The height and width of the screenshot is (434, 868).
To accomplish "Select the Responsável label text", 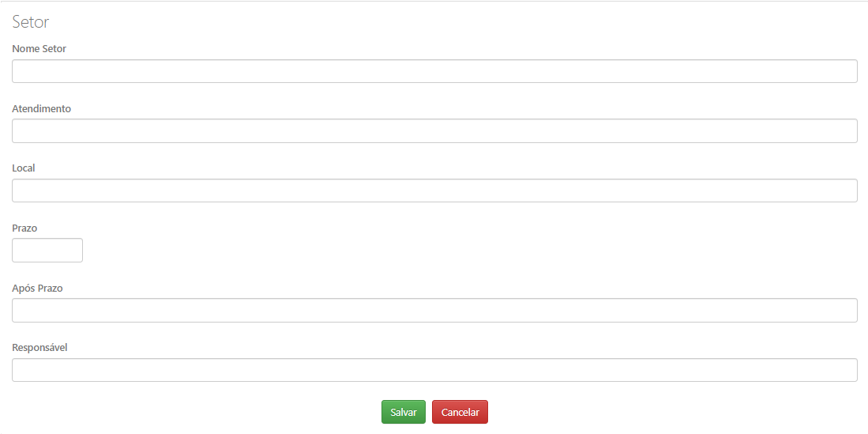I will [39, 348].
